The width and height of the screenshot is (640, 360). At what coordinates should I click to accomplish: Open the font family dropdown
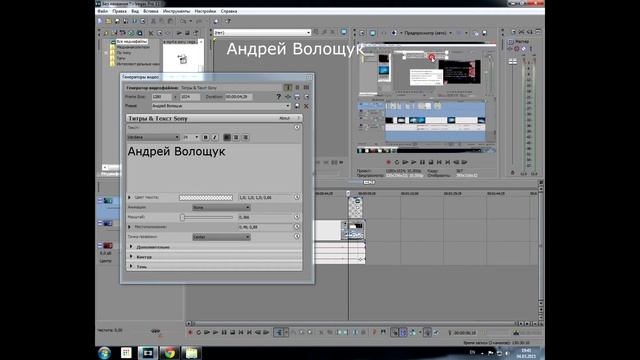tap(153, 138)
